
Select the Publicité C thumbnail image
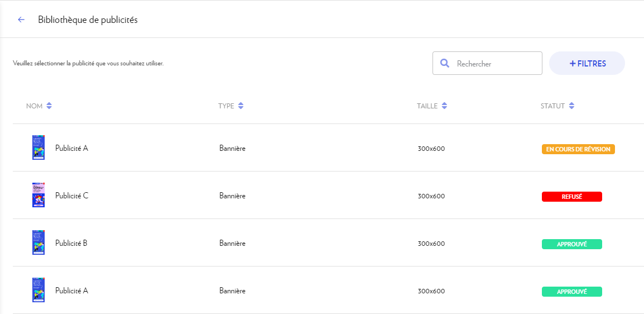(39, 195)
